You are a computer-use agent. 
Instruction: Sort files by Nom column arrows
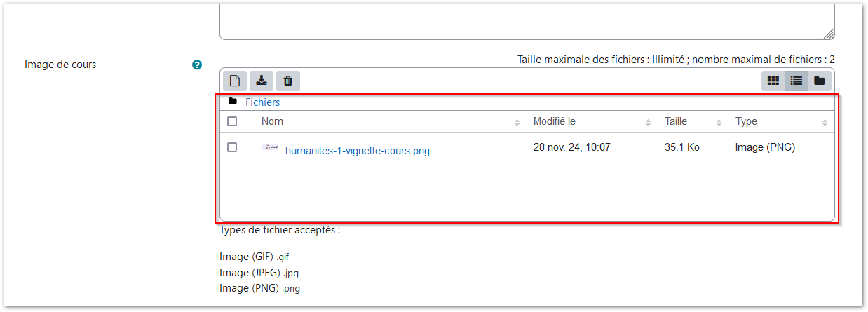pos(517,123)
